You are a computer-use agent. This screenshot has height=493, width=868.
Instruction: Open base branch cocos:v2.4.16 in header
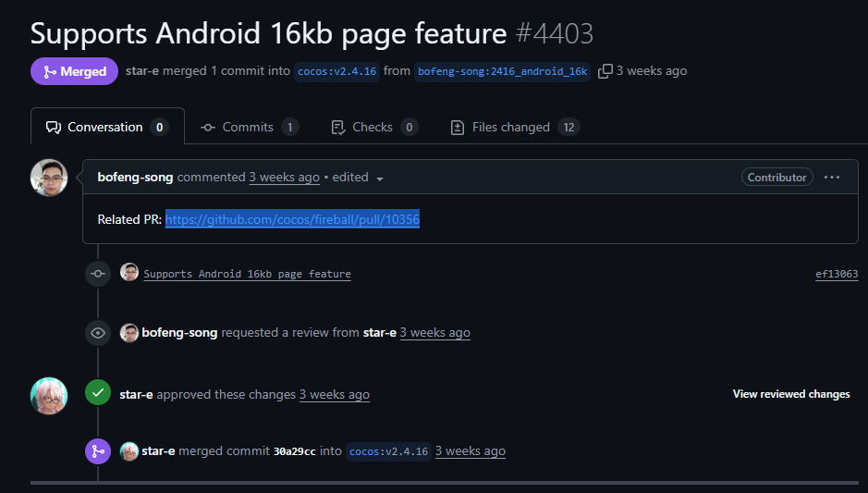click(x=336, y=71)
